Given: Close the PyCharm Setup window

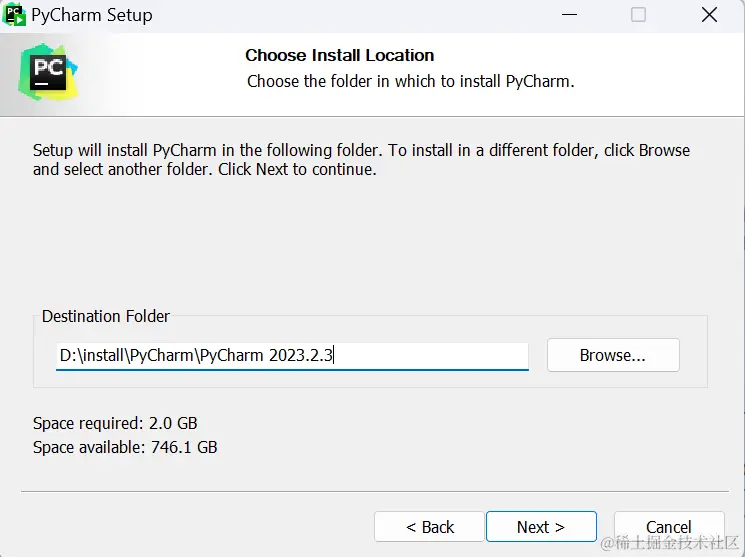Looking at the screenshot, I should coord(709,15).
